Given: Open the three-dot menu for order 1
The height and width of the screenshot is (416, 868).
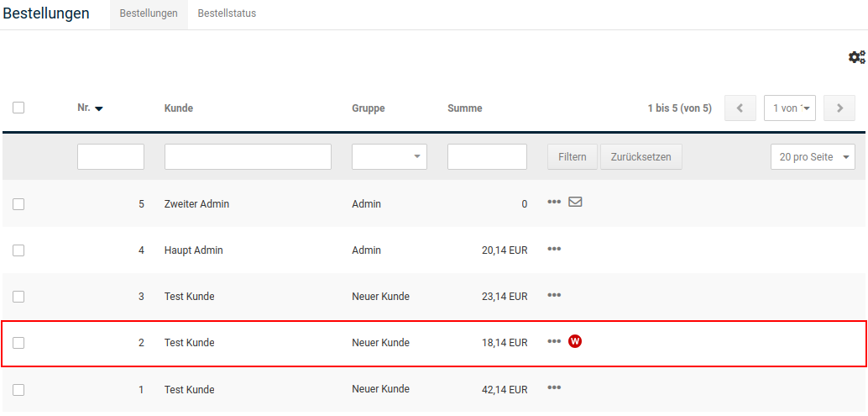Looking at the screenshot, I should click(554, 387).
